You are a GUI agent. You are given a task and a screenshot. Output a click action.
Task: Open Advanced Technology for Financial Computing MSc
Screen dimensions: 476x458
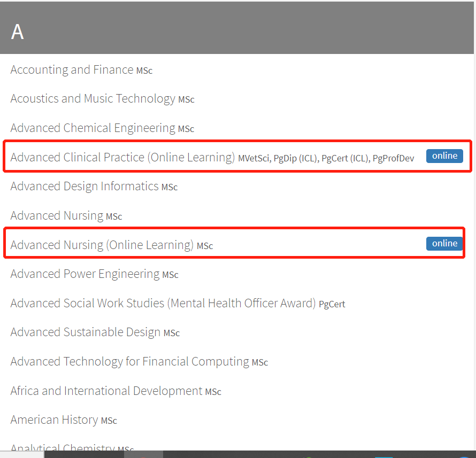(140, 362)
